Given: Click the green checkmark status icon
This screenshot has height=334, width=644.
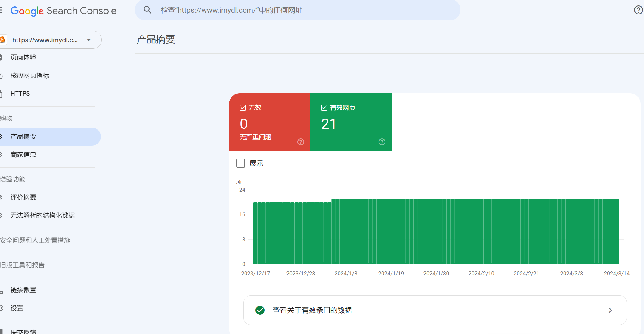Looking at the screenshot, I should click(260, 310).
